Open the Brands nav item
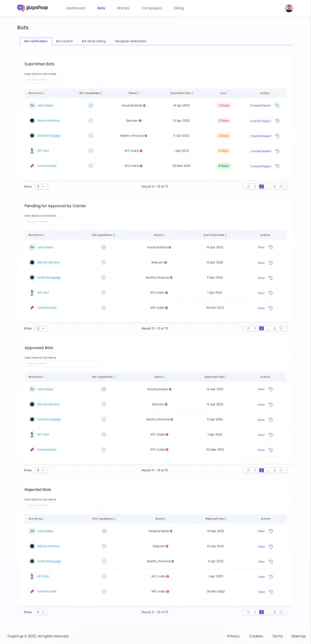The image size is (311, 644). tap(123, 8)
